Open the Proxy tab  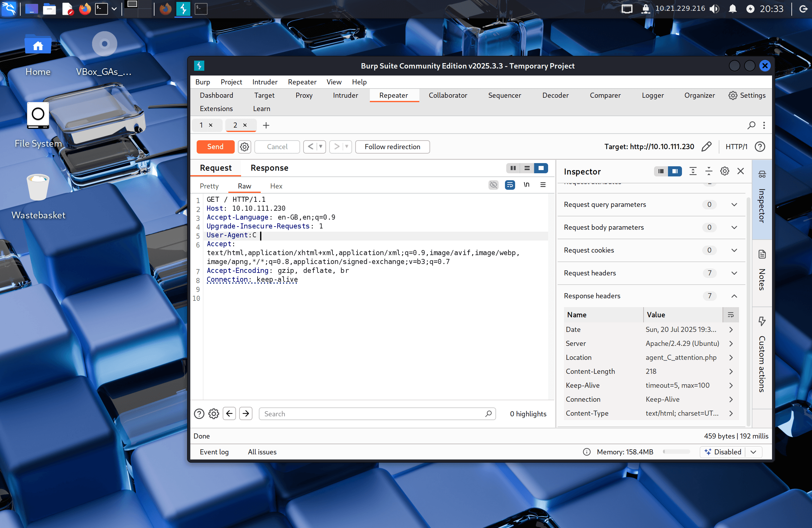304,96
